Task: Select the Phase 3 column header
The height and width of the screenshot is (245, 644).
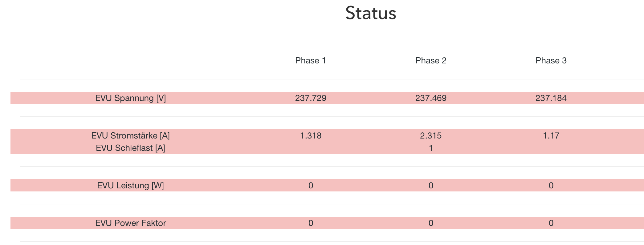Action: click(x=551, y=61)
